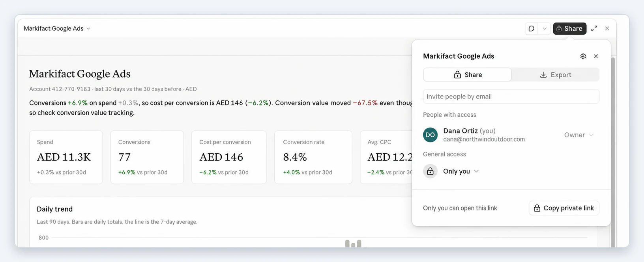Viewport: 644px width, 262px height.
Task: Click the lock icon beside Only you
Action: [430, 171]
